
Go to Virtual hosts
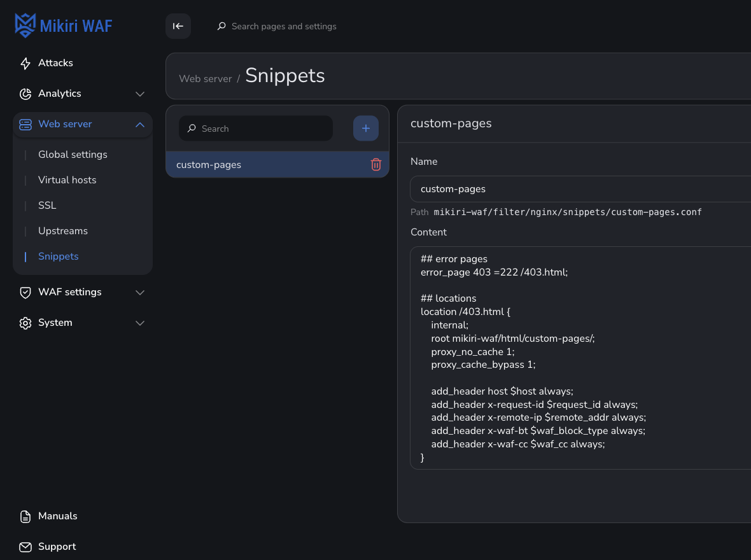67,180
